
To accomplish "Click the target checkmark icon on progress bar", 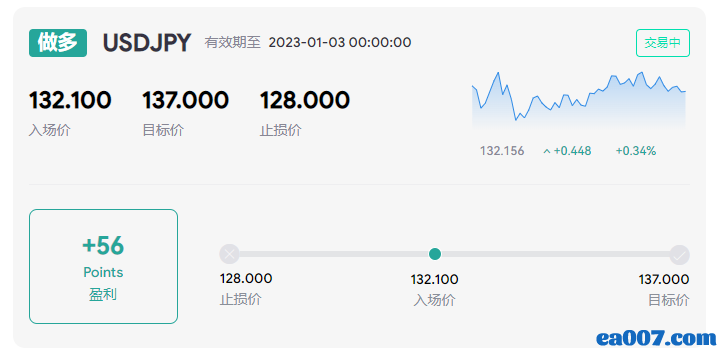I will 679,255.
